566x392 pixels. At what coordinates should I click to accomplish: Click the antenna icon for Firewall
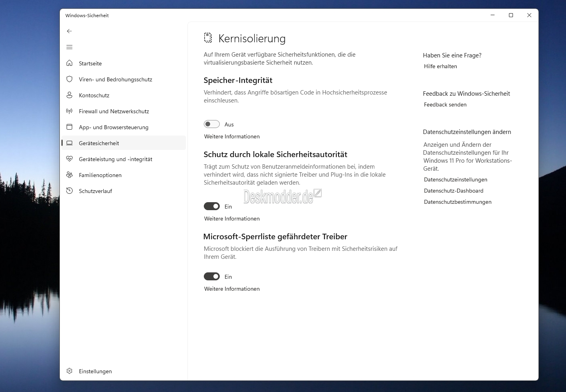point(69,111)
